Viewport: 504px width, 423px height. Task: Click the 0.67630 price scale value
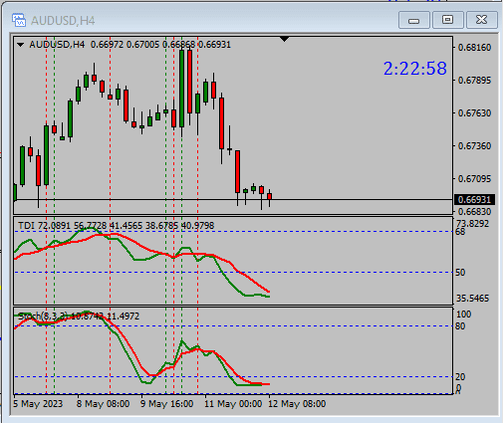474,113
